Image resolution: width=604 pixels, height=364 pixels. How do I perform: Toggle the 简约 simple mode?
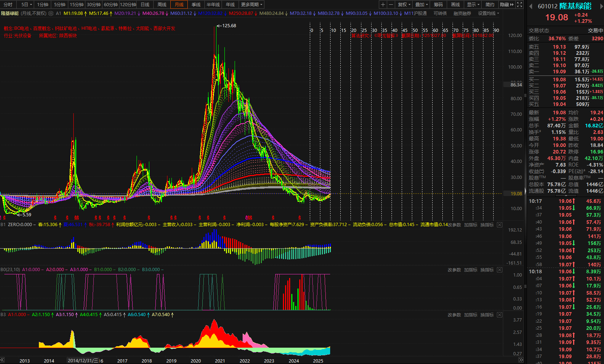pyautogui.click(x=490, y=5)
